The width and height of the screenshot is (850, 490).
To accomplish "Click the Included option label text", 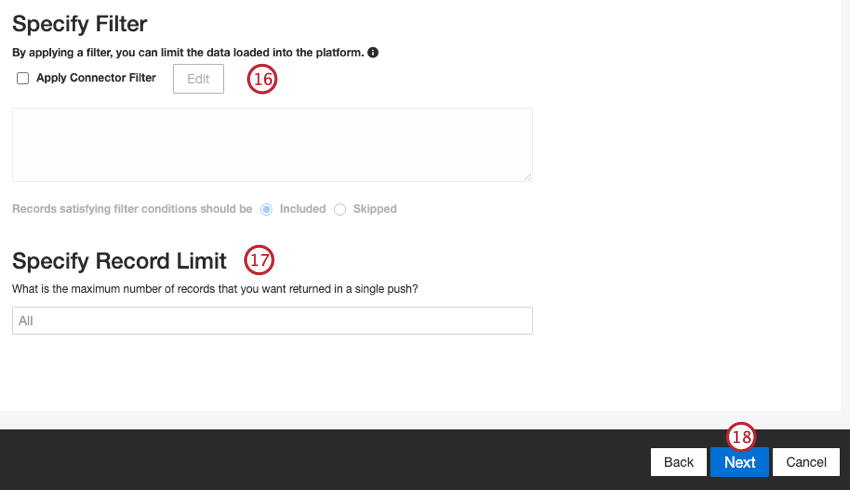I will [x=303, y=209].
